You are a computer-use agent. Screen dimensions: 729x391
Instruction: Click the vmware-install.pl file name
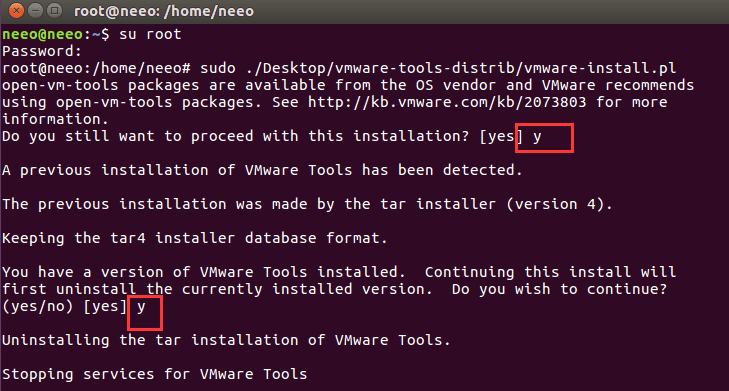[600, 68]
